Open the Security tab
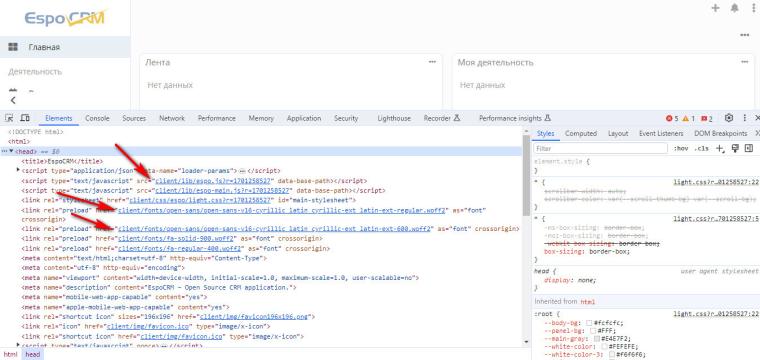 tap(346, 118)
